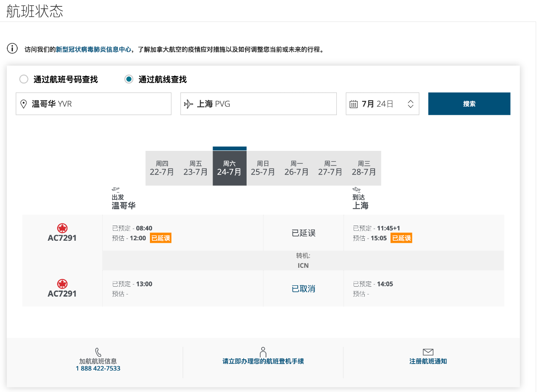
Task: Click the departure airplane icon above 出发 温哥华
Action: (x=115, y=188)
